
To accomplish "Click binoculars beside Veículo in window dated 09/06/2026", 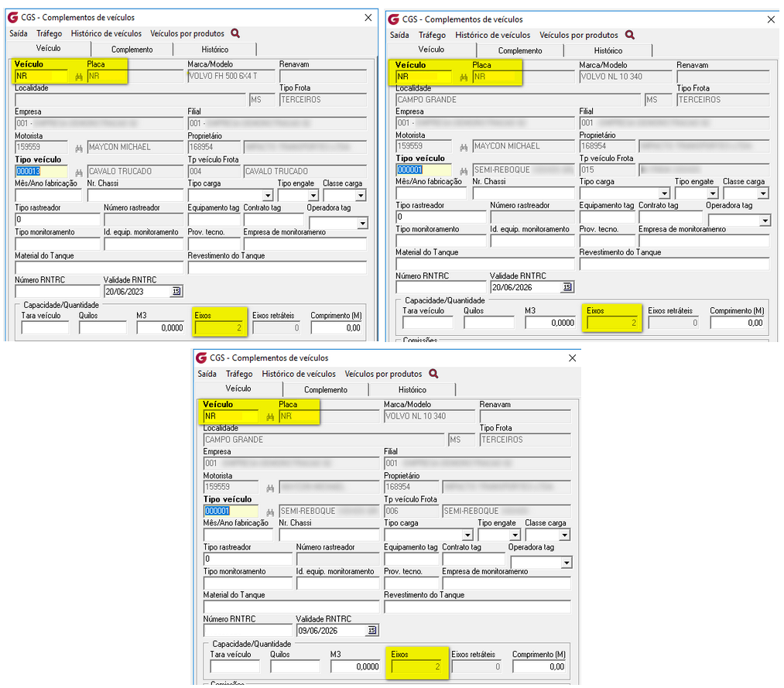I will [x=271, y=417].
